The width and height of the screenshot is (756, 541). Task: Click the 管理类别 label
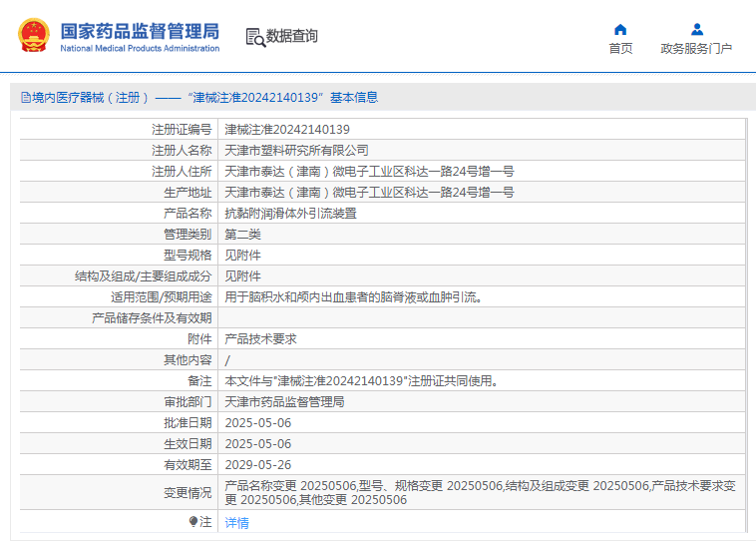pyautogui.click(x=188, y=235)
